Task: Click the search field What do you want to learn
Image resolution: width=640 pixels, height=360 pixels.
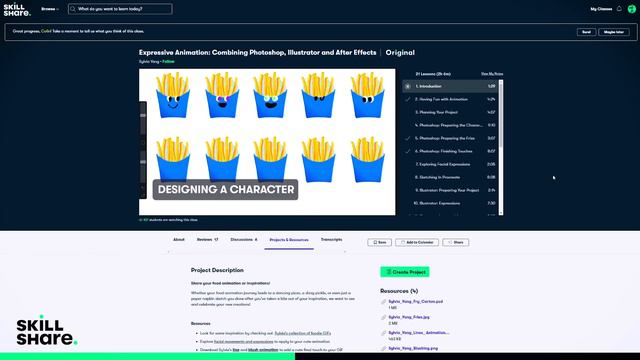Action: pyautogui.click(x=120, y=9)
